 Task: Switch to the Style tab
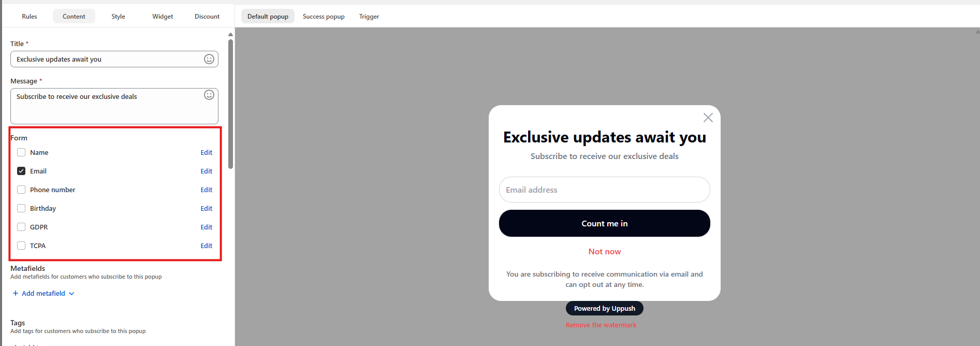[x=118, y=17]
